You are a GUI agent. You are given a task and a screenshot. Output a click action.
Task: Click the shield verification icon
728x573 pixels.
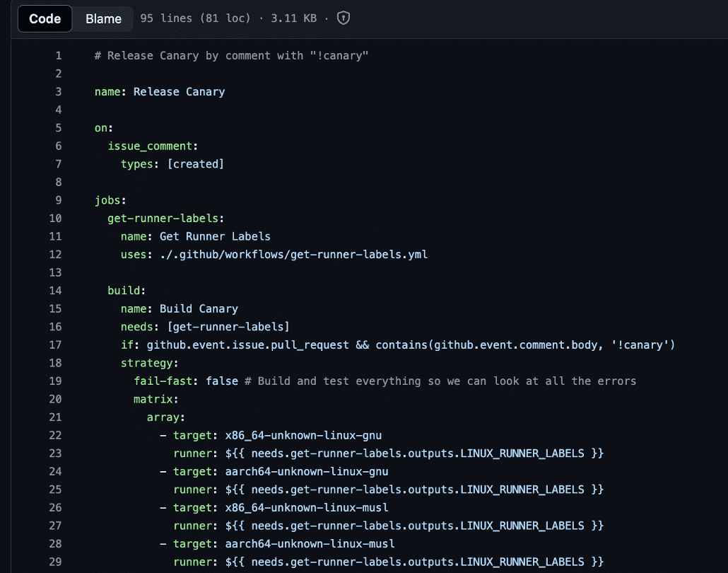343,18
